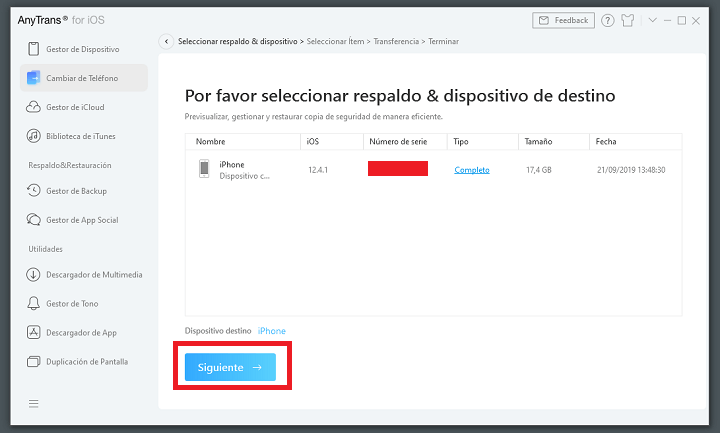Click the 17,4 GB size cell
720x433 pixels.
(539, 170)
